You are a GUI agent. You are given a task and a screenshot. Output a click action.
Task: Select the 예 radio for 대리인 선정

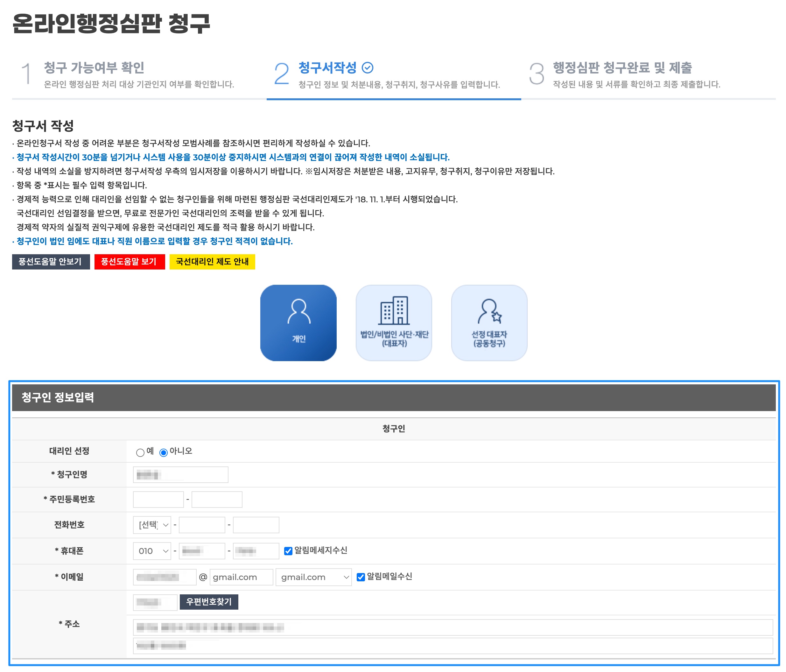coord(140,452)
